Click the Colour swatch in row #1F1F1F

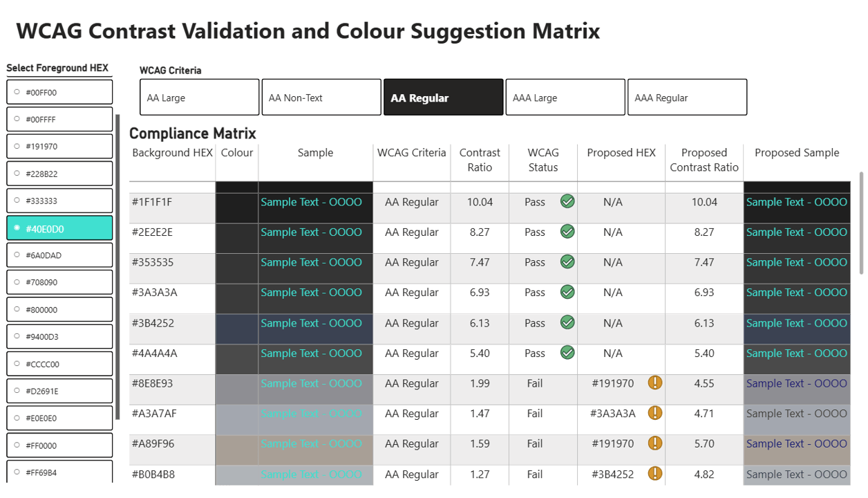click(x=237, y=208)
